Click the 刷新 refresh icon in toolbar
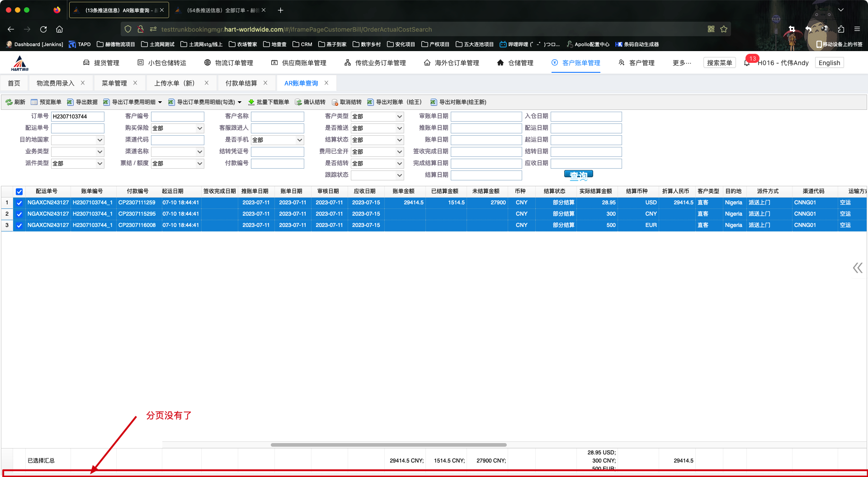The image size is (868, 477). 9,102
